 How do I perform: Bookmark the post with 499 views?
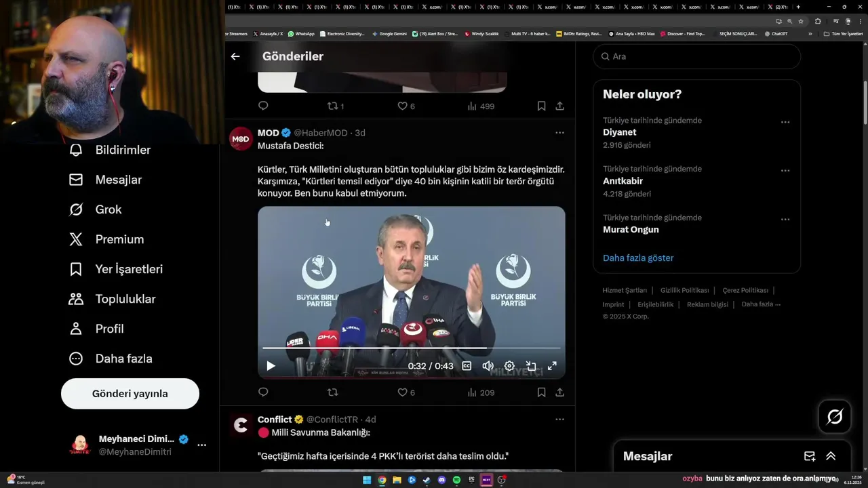pyautogui.click(x=541, y=106)
